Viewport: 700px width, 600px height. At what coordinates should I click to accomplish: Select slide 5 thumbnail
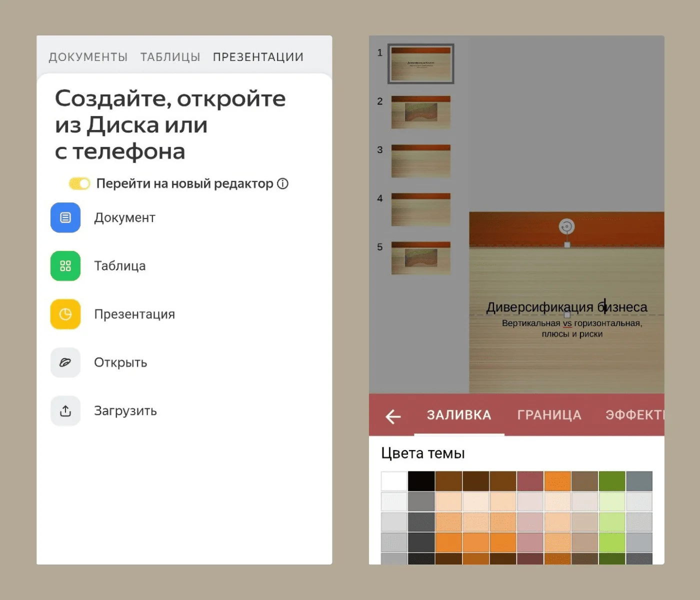point(421,258)
